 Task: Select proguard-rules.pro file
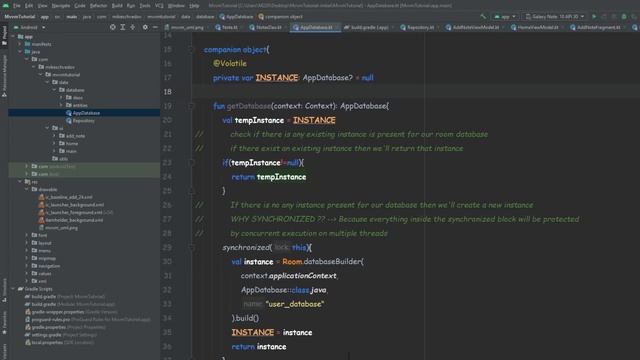click(x=87, y=320)
